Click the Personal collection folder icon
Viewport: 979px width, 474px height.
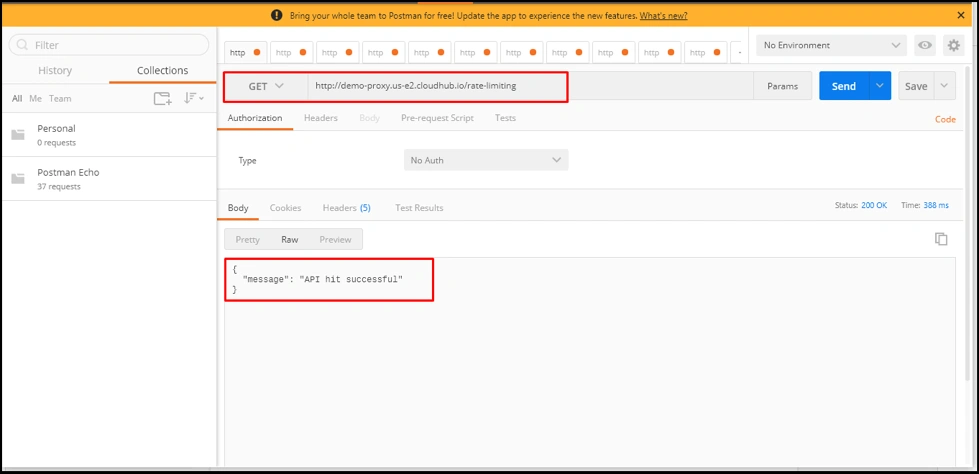(18, 134)
